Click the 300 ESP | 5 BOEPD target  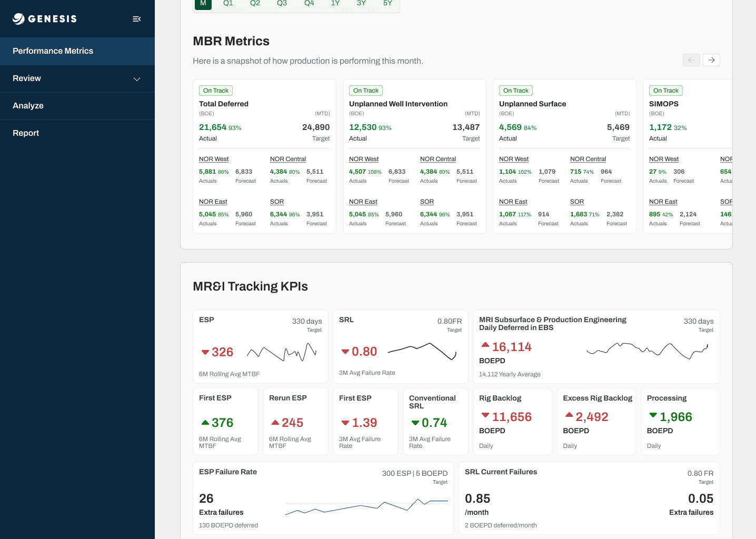pyautogui.click(x=415, y=473)
